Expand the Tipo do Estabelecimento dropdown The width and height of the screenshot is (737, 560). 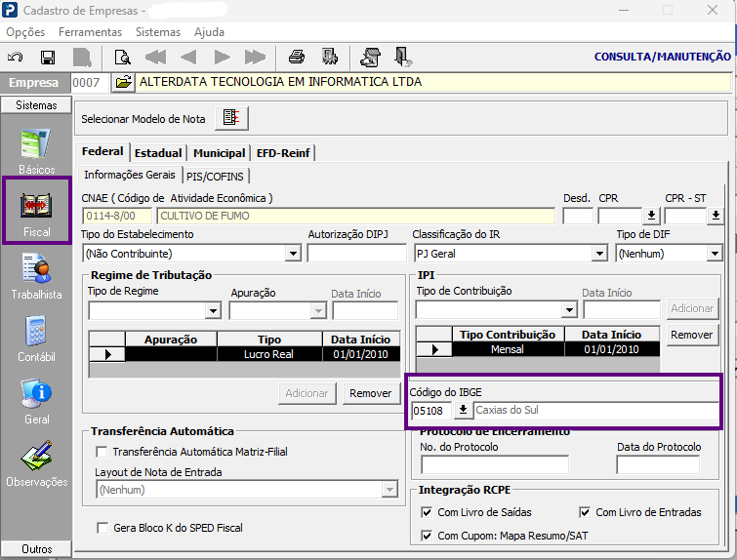click(293, 254)
